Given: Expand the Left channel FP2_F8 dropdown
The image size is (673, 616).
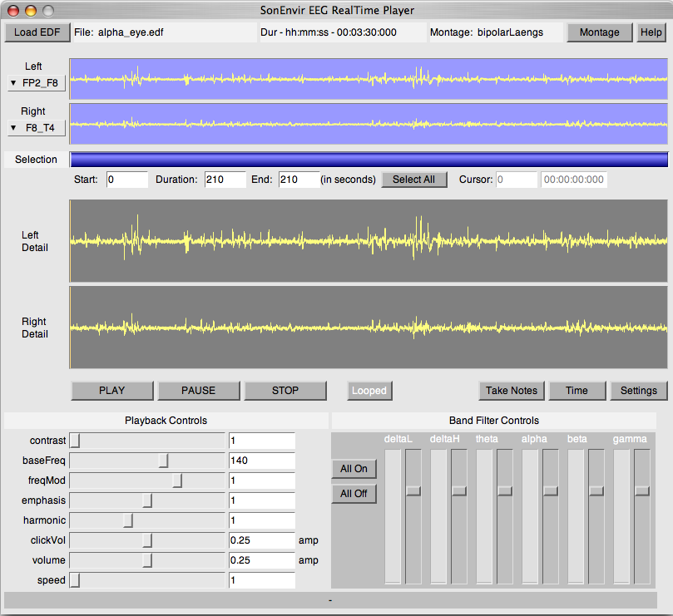Looking at the screenshot, I should tap(37, 83).
